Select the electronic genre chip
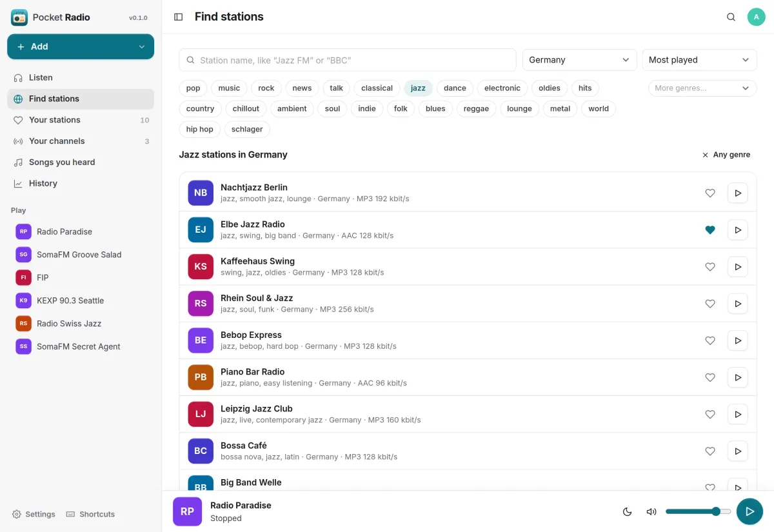 502,88
